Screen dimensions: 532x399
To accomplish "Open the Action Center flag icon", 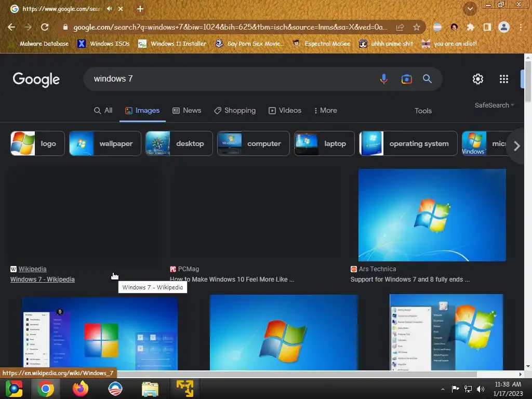I will 455,389.
